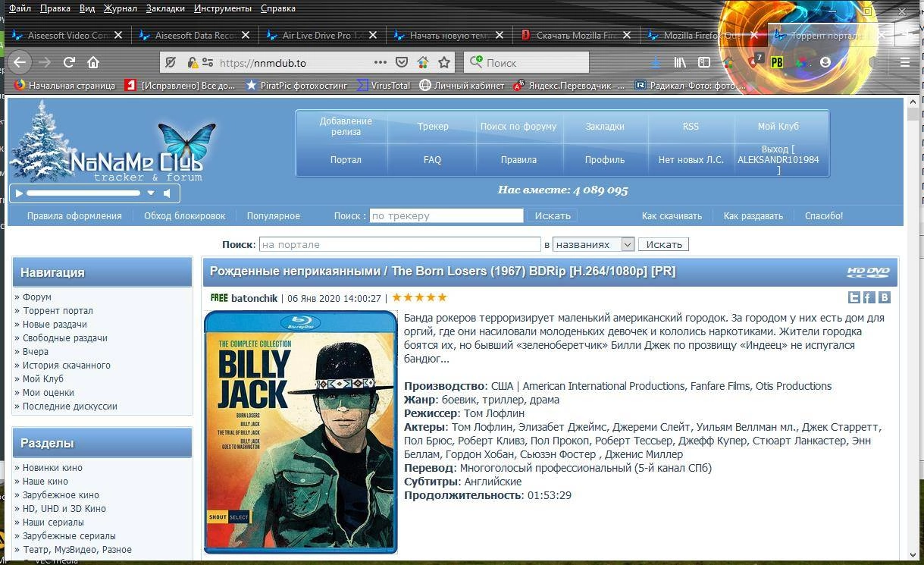Click Добавление релиза in site menu
Viewport: 924px width, 565px height.
coord(346,126)
